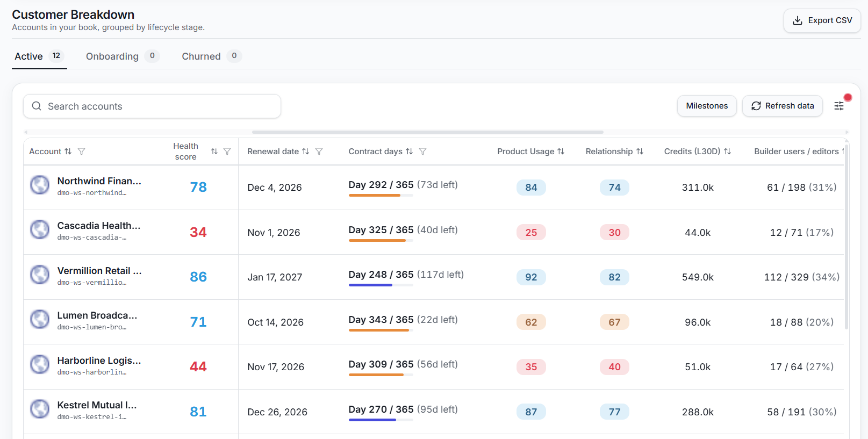Click the Harborline Logis... account avatar icon
868x439 pixels.
[x=40, y=364]
